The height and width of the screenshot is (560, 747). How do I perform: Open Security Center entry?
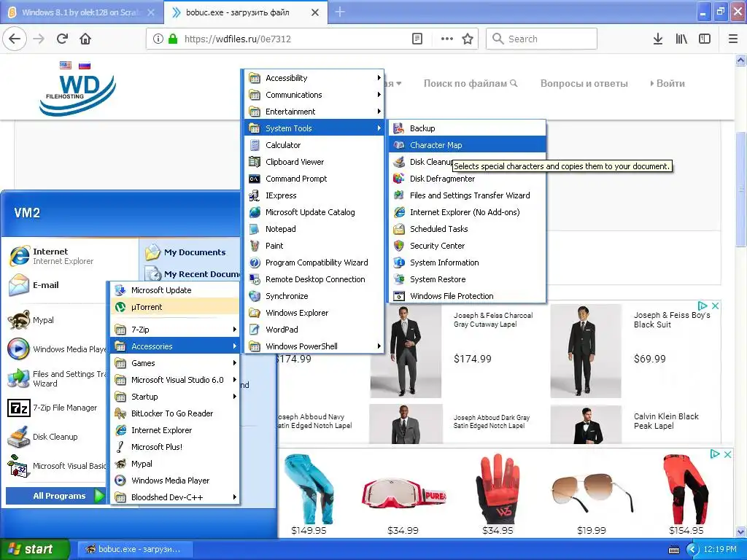tap(468, 246)
